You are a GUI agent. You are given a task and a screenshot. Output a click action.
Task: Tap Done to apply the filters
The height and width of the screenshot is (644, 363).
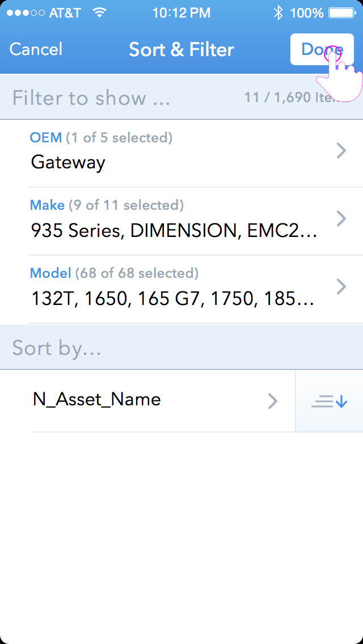point(321,49)
